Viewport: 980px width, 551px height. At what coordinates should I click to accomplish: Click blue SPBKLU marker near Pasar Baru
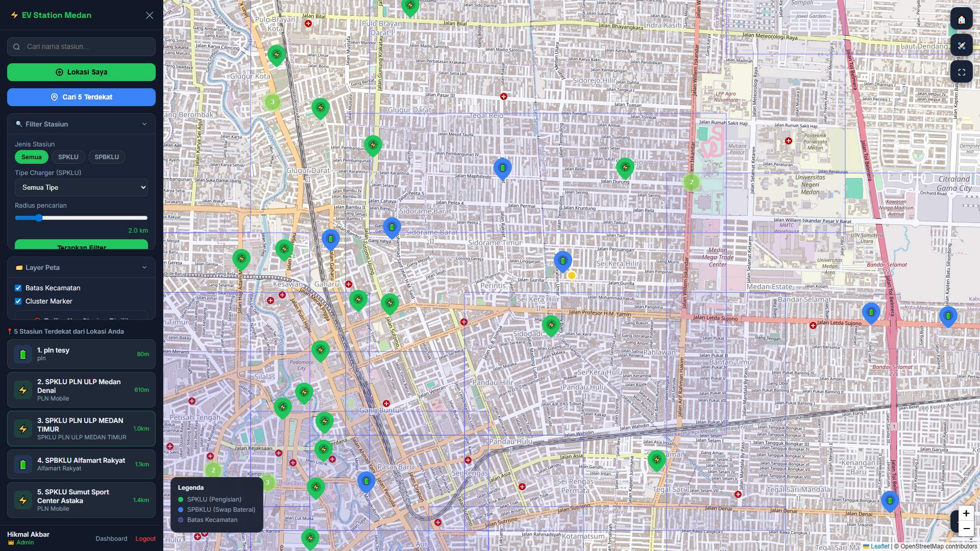[366, 481]
